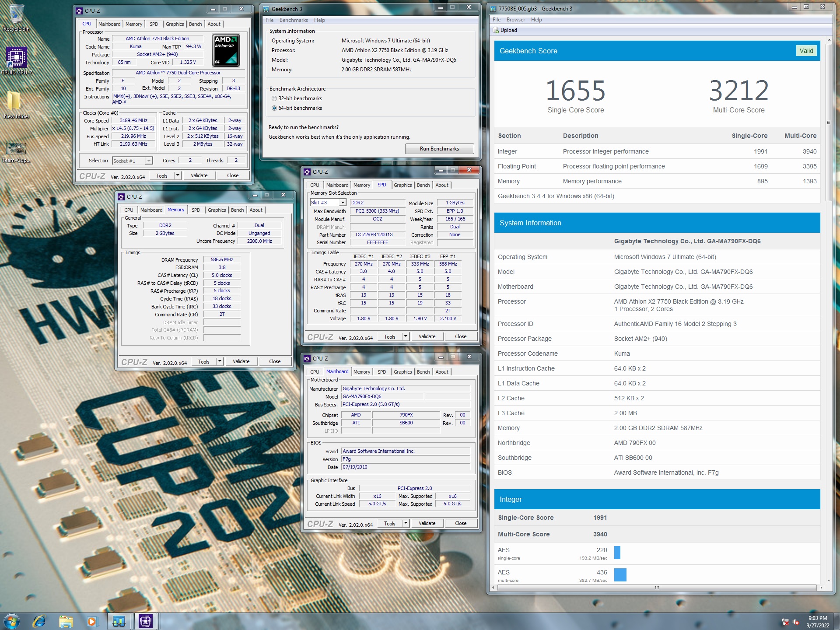This screenshot has height=630, width=840.
Task: Switch to Mainboard tab in CPU-Z CPU window
Action: (109, 24)
